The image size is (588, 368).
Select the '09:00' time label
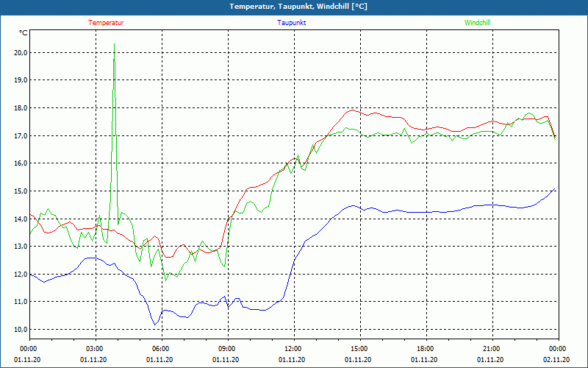pyautogui.click(x=226, y=348)
